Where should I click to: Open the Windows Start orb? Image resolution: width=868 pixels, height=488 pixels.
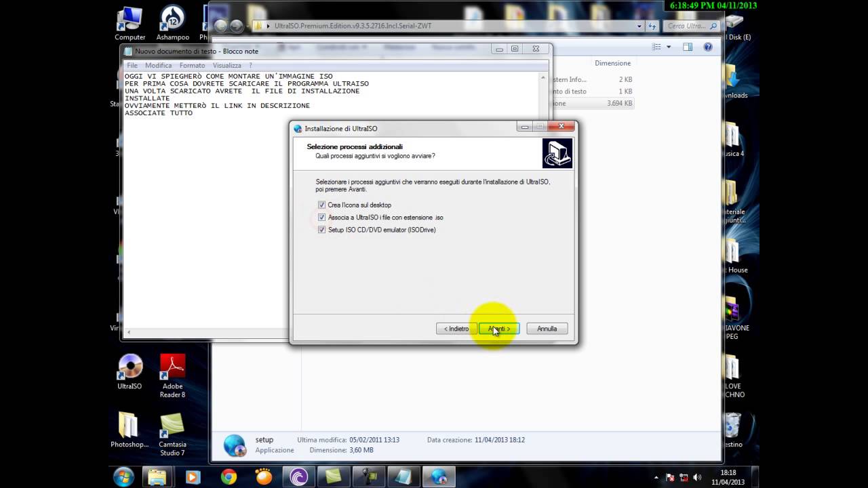click(123, 477)
